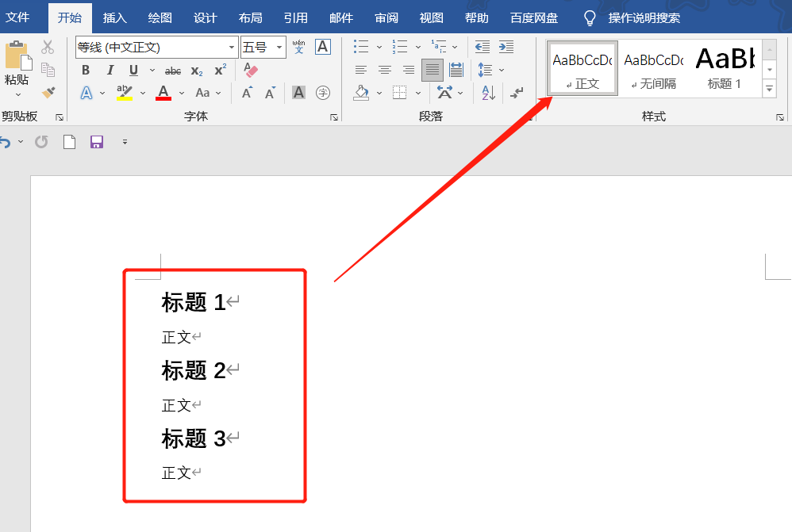Click the Enclosed Characters icon
The height and width of the screenshot is (532, 792).
coord(323,93)
